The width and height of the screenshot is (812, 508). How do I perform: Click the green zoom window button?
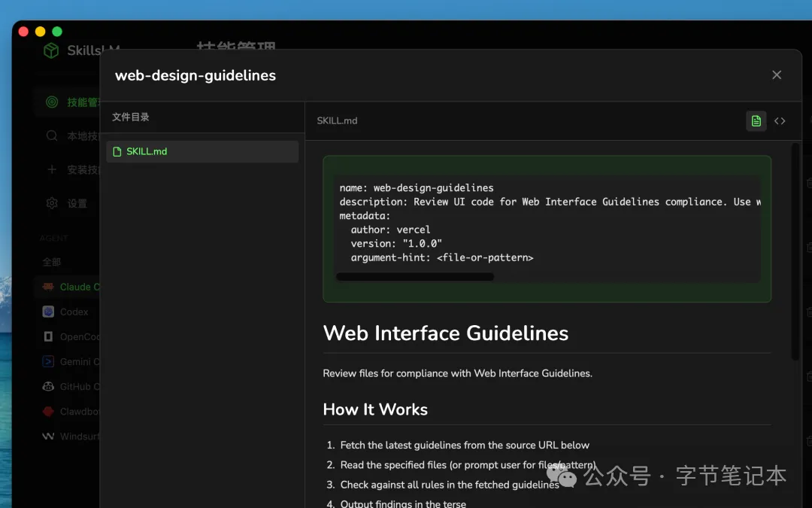pos(57,32)
